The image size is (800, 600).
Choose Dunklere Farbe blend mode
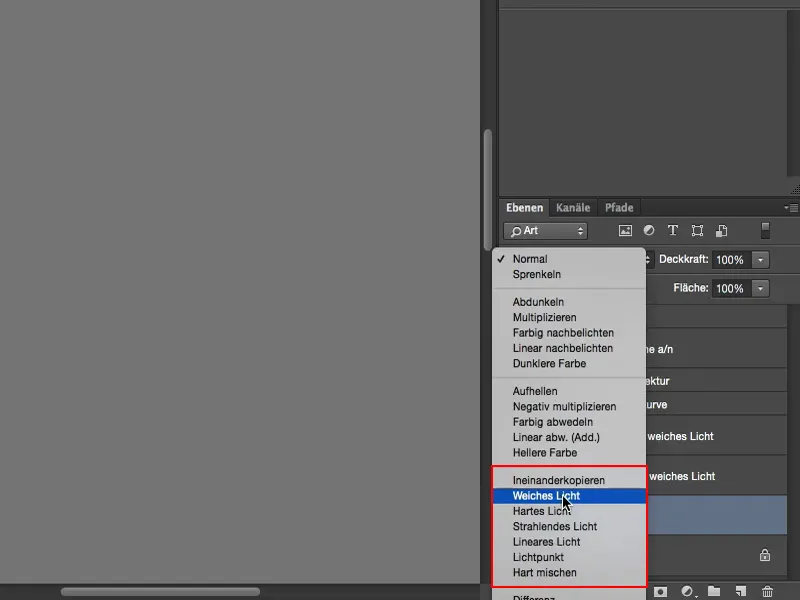pyautogui.click(x=569, y=363)
